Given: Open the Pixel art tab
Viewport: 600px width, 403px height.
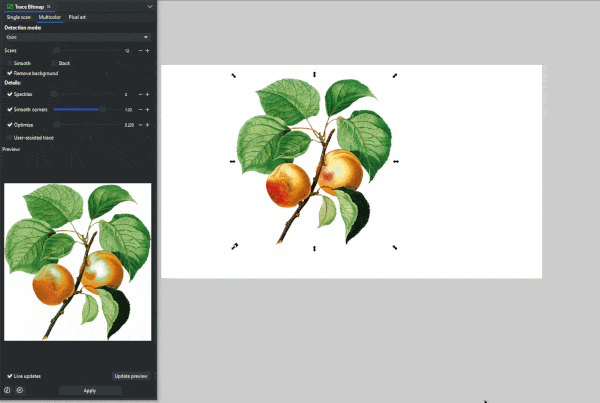Looking at the screenshot, I should [77, 17].
